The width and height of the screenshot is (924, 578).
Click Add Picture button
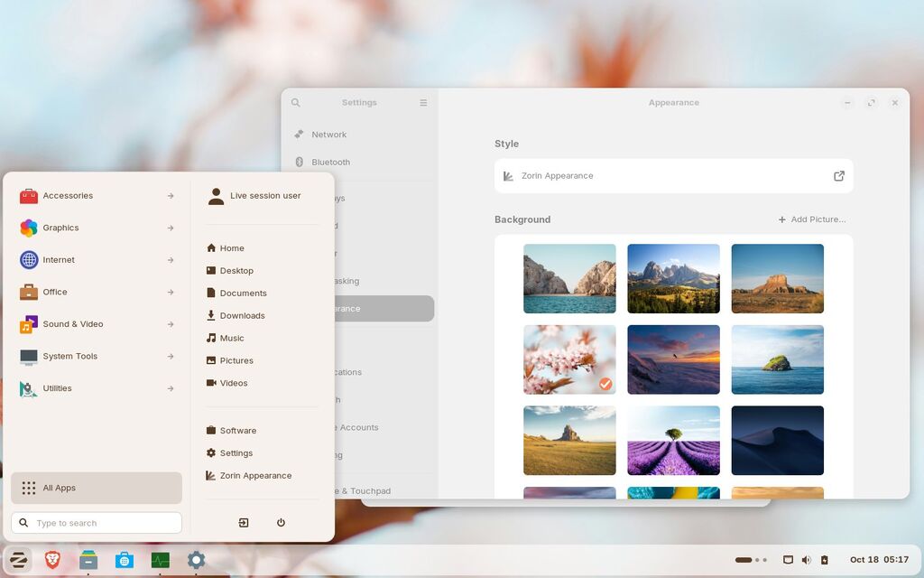(811, 219)
